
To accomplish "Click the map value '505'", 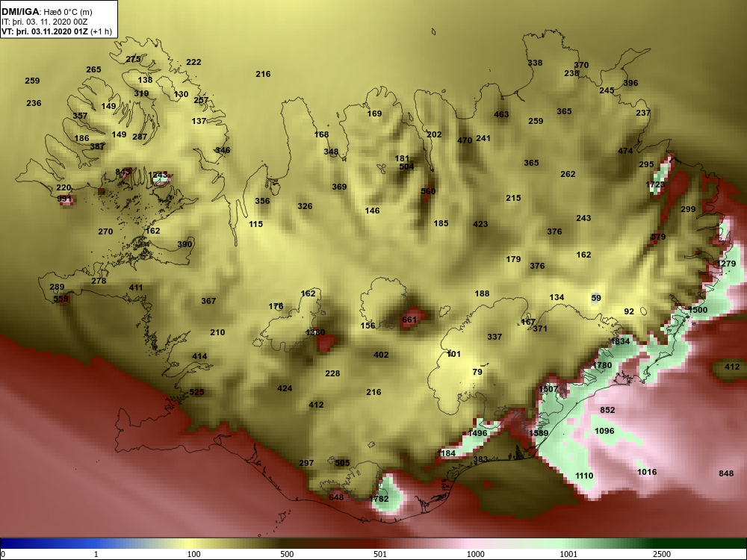I will (343, 463).
